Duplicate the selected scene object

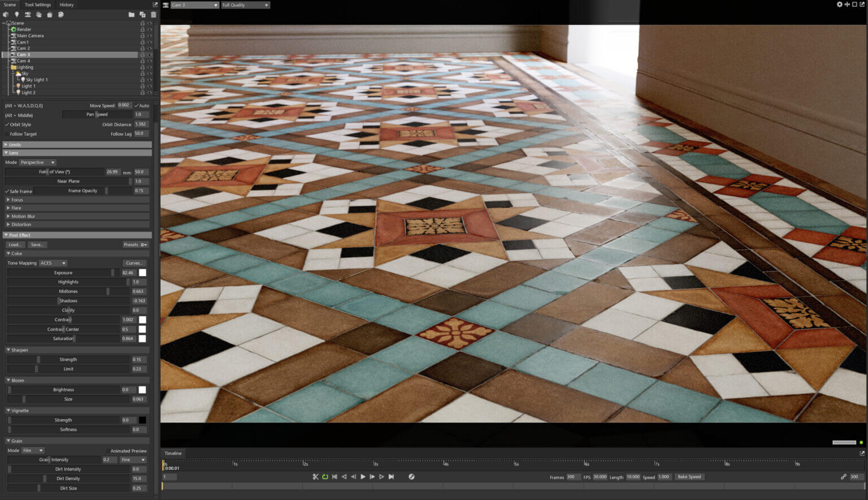142,15
